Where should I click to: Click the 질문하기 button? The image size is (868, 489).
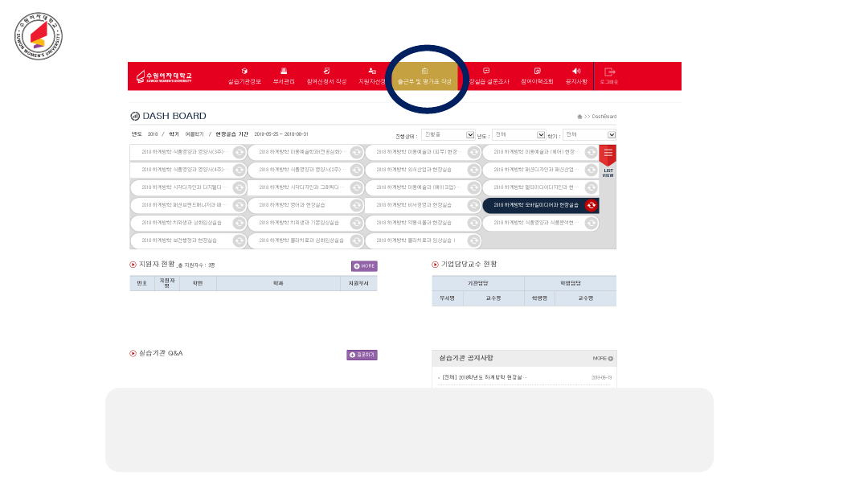362,355
